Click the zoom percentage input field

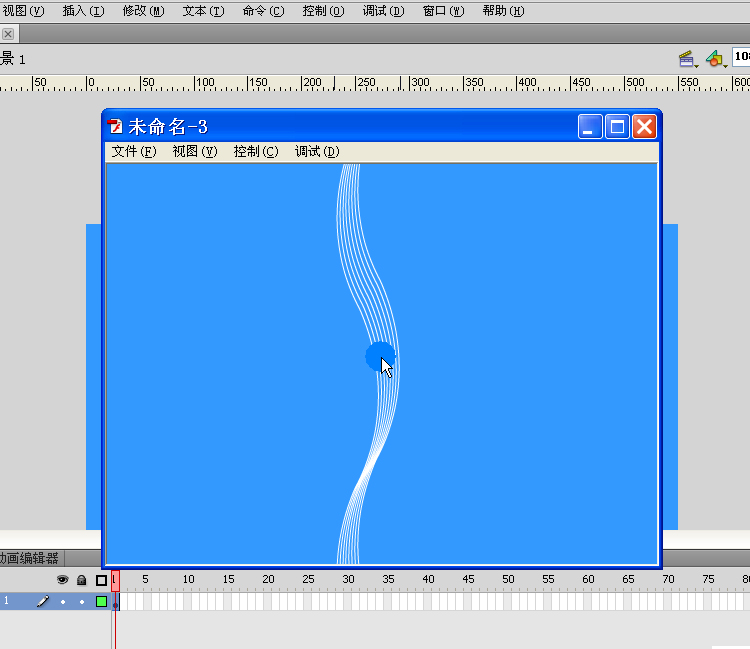(x=741, y=57)
